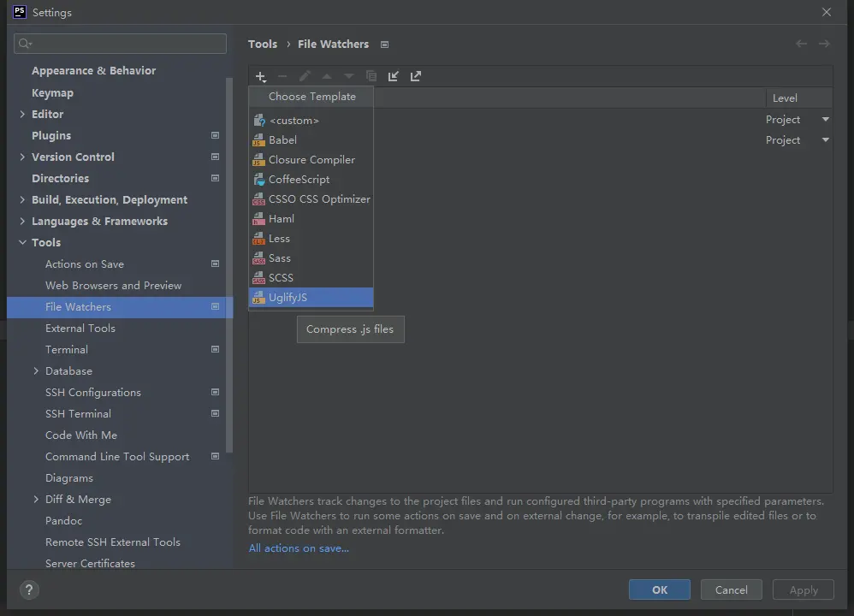Choose the CSSO CSS Optimizer template

[x=311, y=198]
